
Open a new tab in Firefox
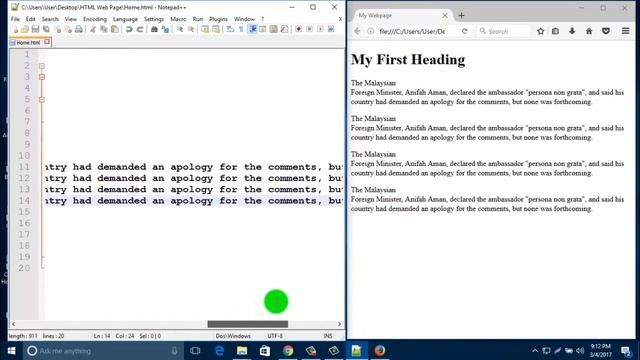click(x=461, y=16)
